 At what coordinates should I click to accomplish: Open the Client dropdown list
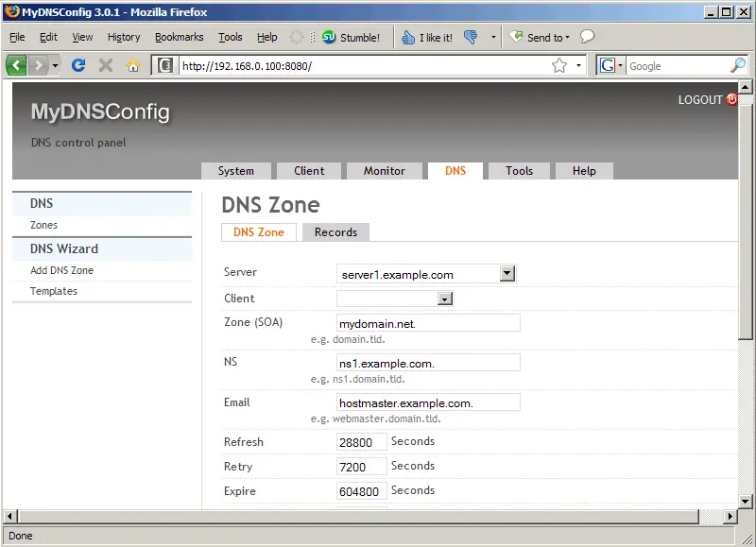(395, 299)
